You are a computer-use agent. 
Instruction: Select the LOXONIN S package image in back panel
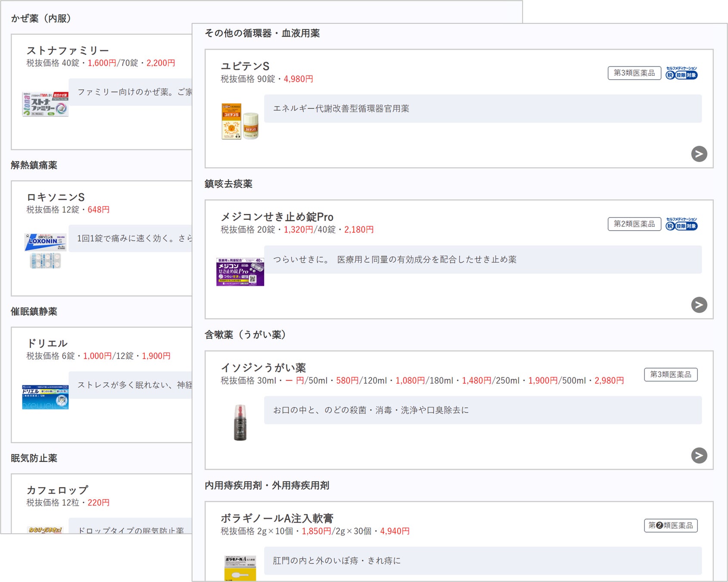(45, 250)
